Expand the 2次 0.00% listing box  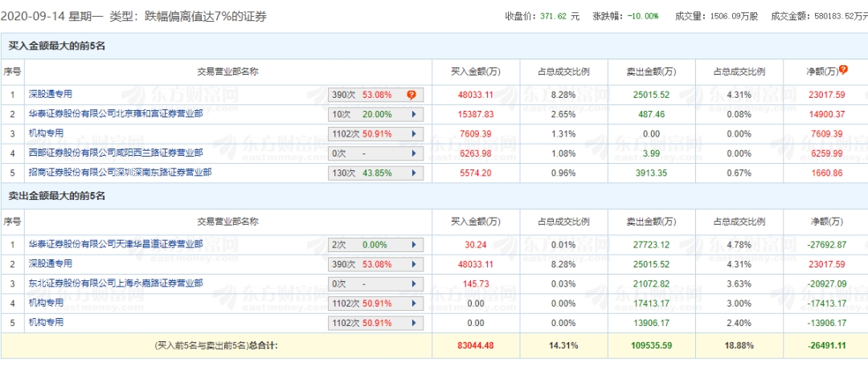point(375,245)
